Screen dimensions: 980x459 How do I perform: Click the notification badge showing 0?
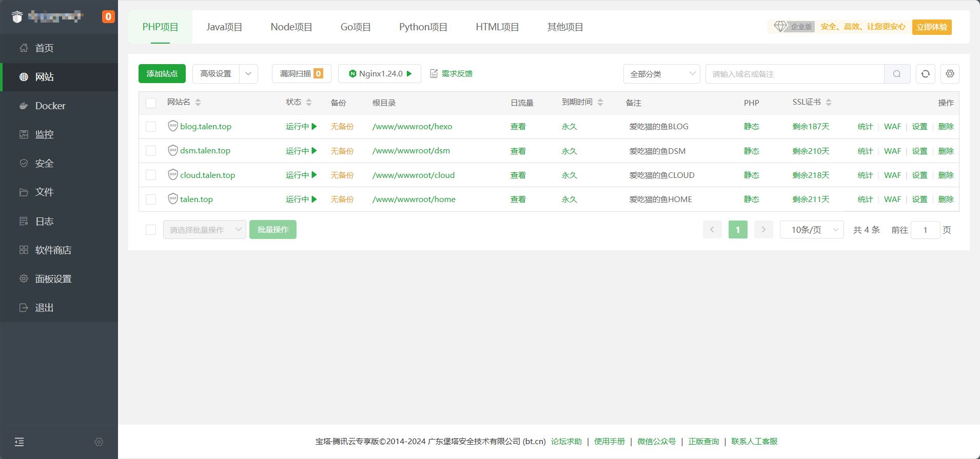[x=108, y=16]
